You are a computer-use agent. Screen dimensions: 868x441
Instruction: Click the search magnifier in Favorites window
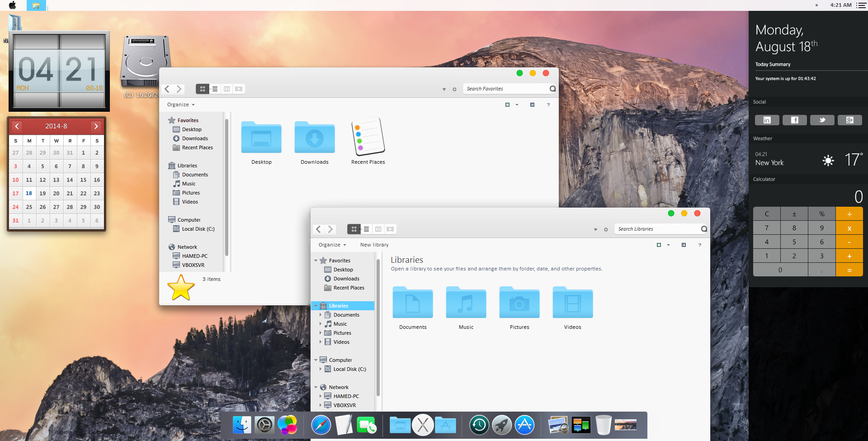tap(552, 89)
